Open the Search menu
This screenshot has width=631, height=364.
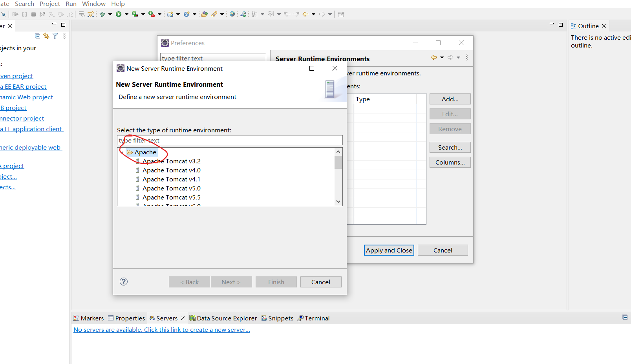[24, 4]
